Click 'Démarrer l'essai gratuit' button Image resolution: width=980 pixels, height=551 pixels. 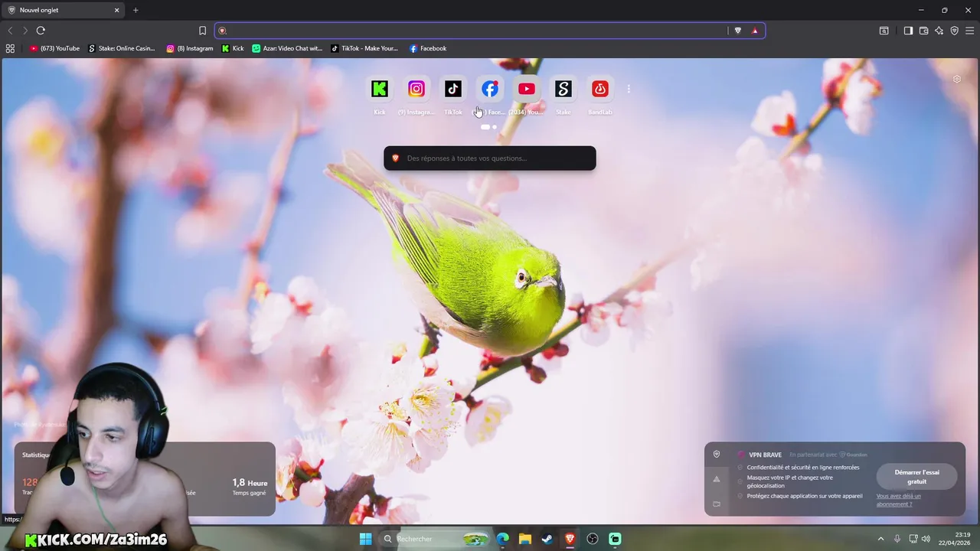916,477
